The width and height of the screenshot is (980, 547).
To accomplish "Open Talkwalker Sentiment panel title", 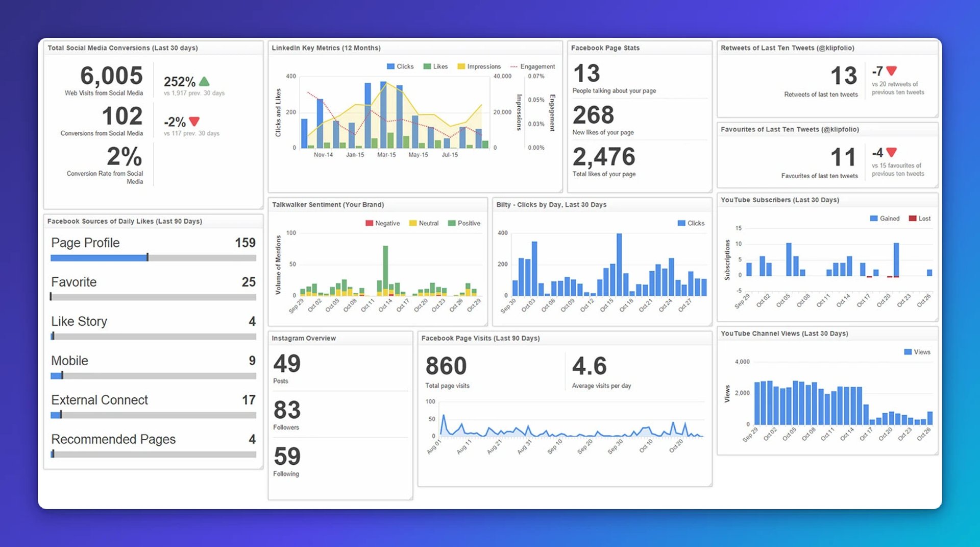I will click(328, 205).
